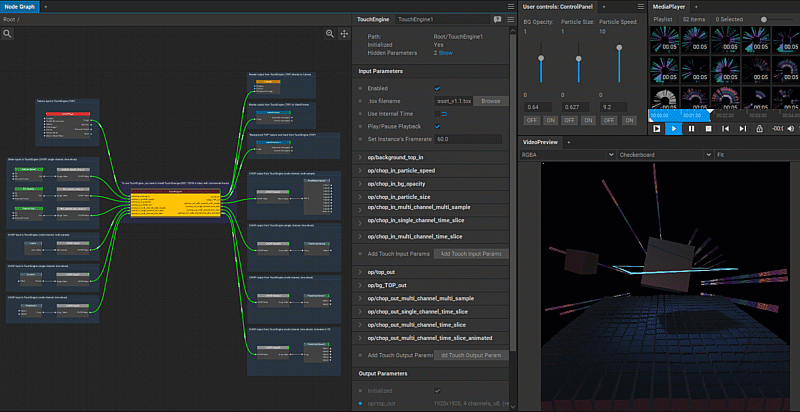Screen dimensions: 800x412
Task: Select the first thumbnail in MediaPlayer playlist
Action: 663,39
